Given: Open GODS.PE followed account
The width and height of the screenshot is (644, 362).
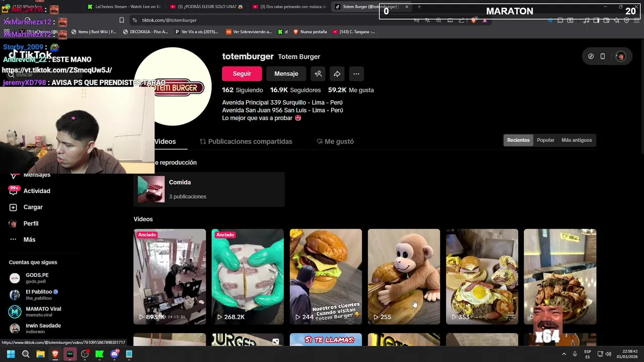Looking at the screenshot, I should (37, 278).
